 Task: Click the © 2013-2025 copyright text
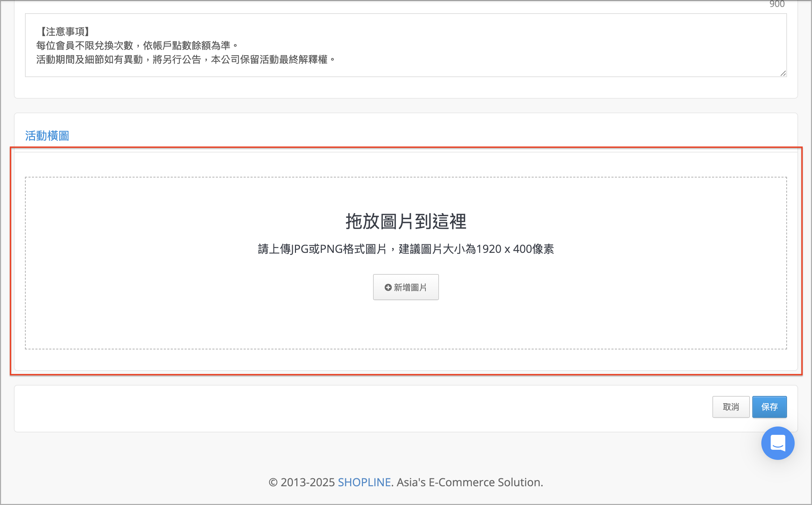[302, 482]
